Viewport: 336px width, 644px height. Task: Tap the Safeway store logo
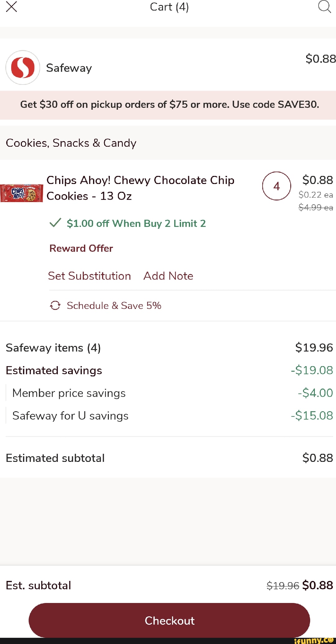[x=23, y=67]
